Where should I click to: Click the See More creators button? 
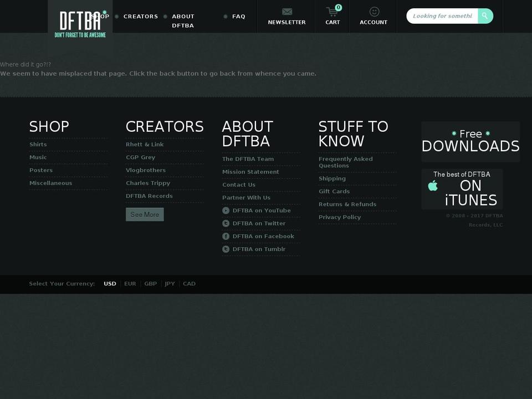[145, 214]
